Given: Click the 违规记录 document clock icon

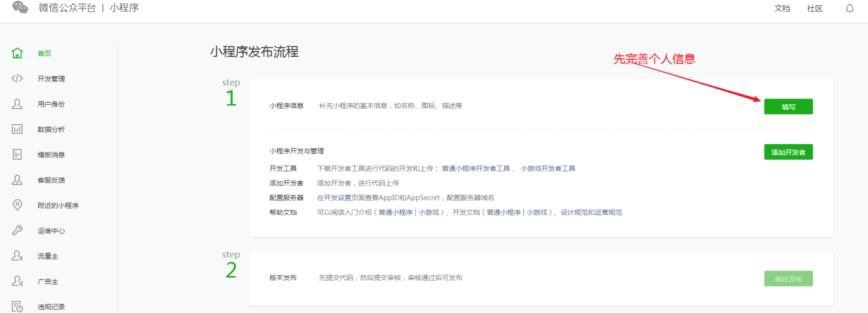Looking at the screenshot, I should 17,307.
